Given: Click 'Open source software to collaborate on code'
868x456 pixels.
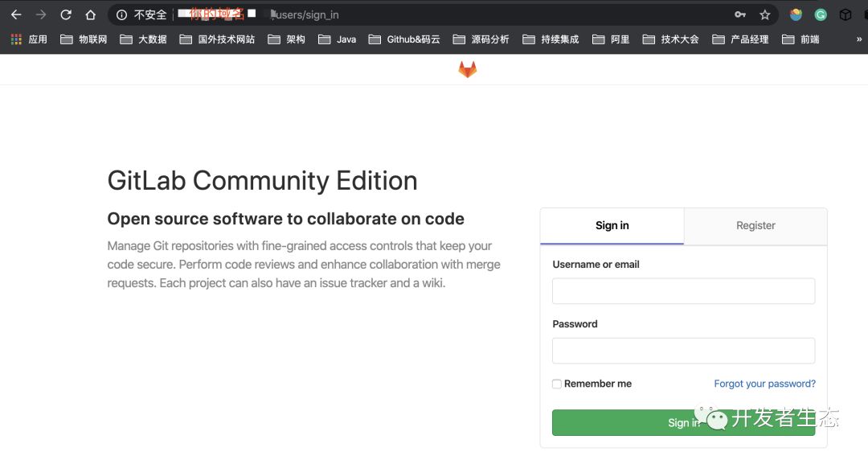Looking at the screenshot, I should [x=285, y=219].
